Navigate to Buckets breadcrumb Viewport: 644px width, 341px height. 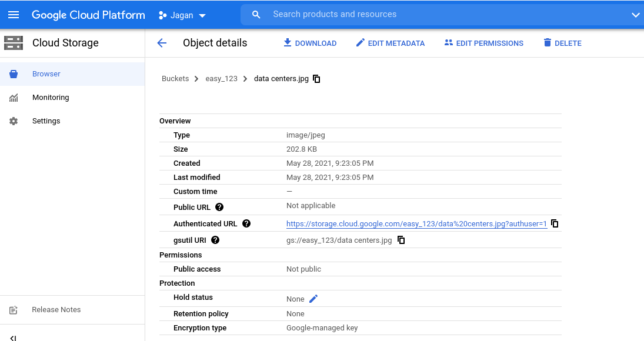[175, 79]
